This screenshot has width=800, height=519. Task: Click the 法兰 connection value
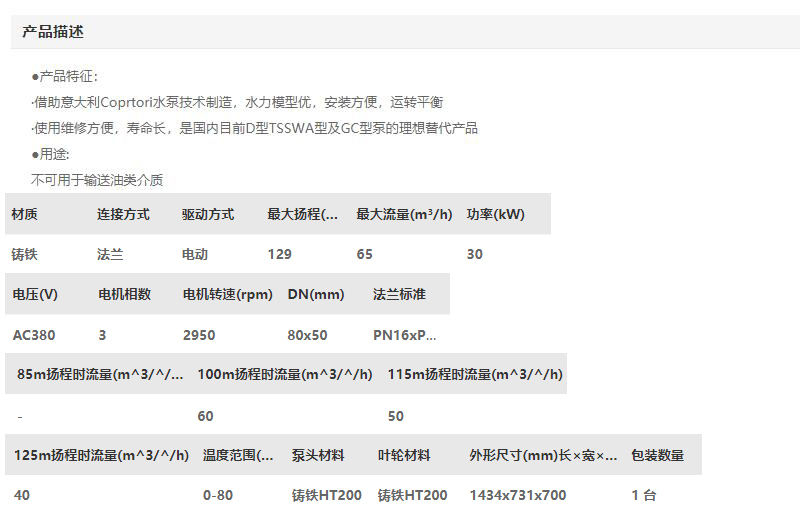[110, 254]
